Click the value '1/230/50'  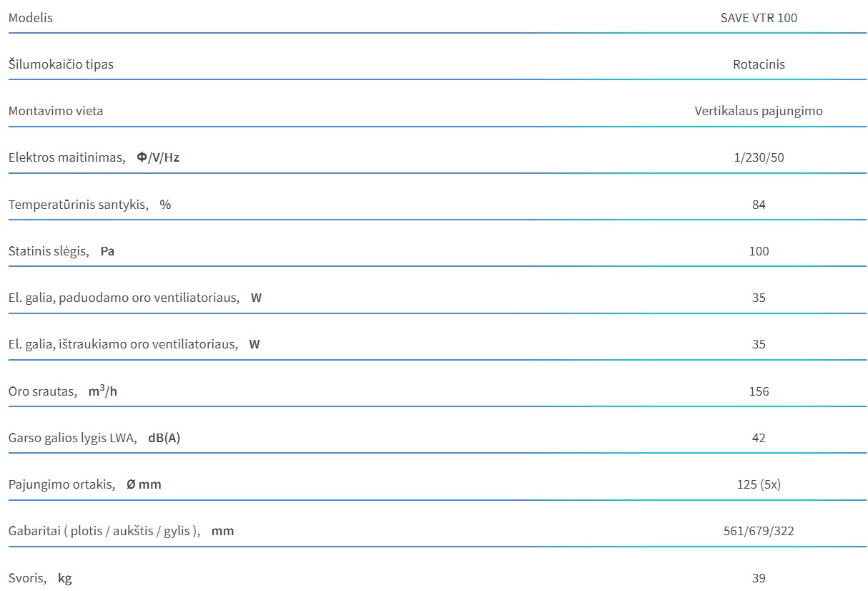coord(759,157)
